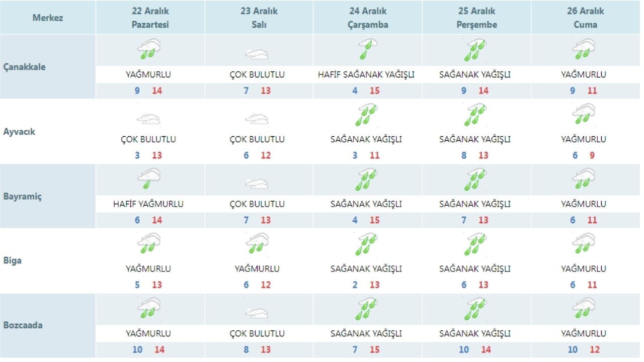The width and height of the screenshot is (644, 362).
Task: Click Çanakkale's cloudy icon for 23 Aralık
Action: (257, 54)
